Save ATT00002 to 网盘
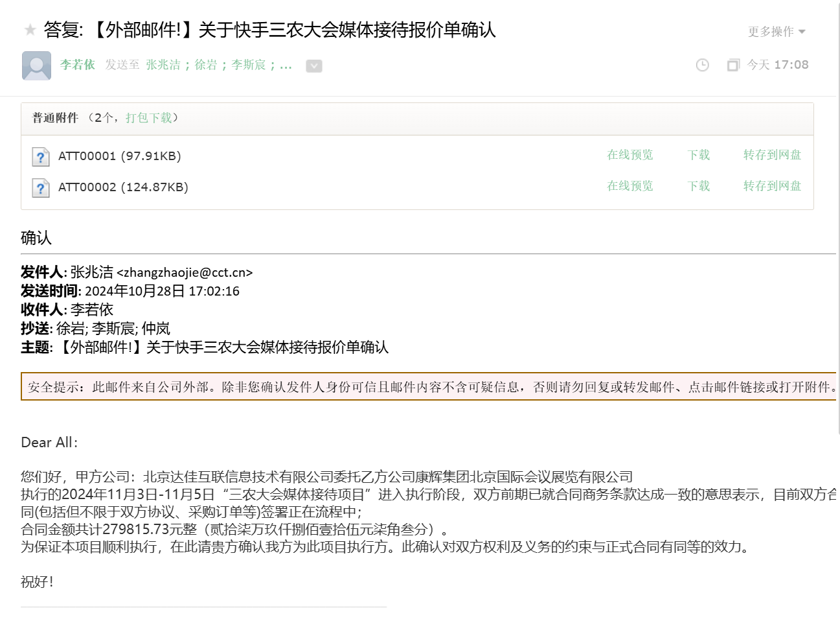Screen dimensions: 840x619 coord(772,186)
